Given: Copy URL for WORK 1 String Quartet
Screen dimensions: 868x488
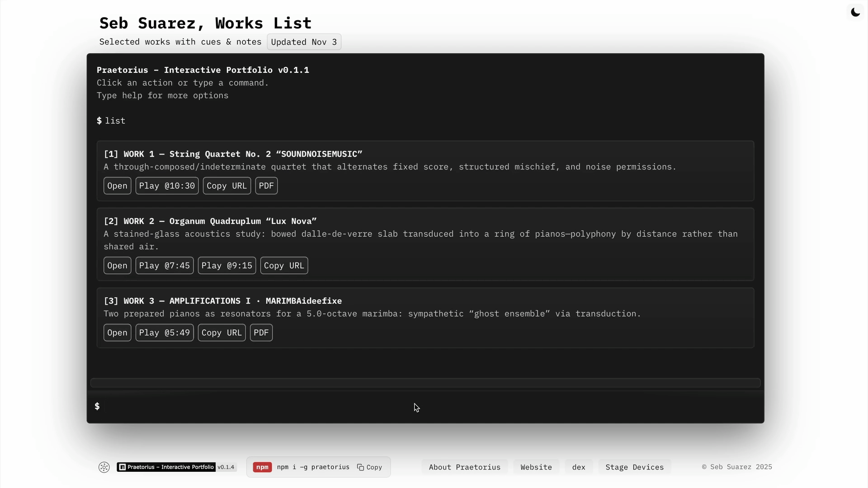Looking at the screenshot, I should [x=226, y=185].
